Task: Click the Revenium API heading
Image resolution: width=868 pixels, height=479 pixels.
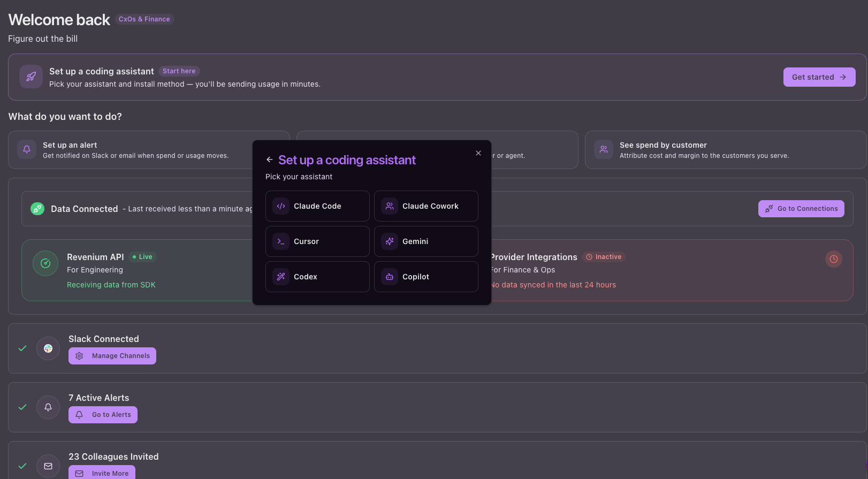Action: coord(95,257)
